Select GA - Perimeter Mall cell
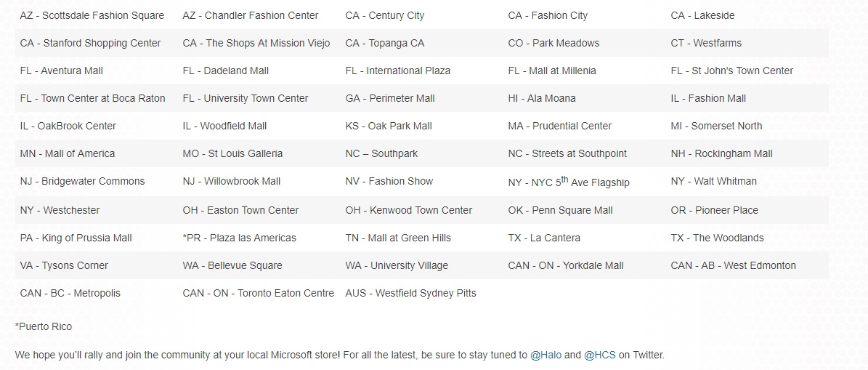Screen dimensions: 868x370 [390, 98]
